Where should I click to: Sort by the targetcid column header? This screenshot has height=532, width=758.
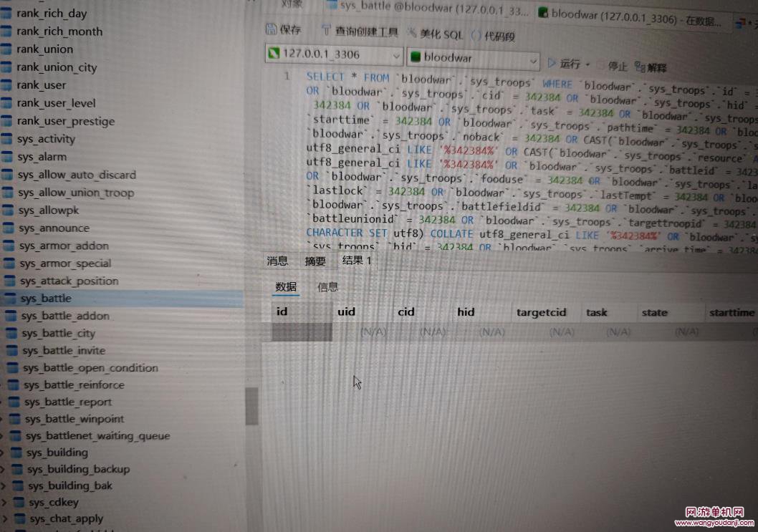click(x=541, y=312)
